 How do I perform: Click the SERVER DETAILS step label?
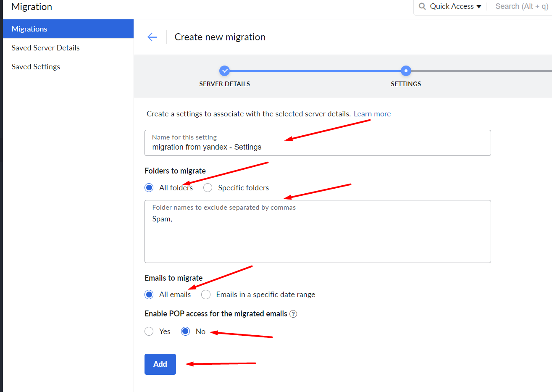(225, 84)
